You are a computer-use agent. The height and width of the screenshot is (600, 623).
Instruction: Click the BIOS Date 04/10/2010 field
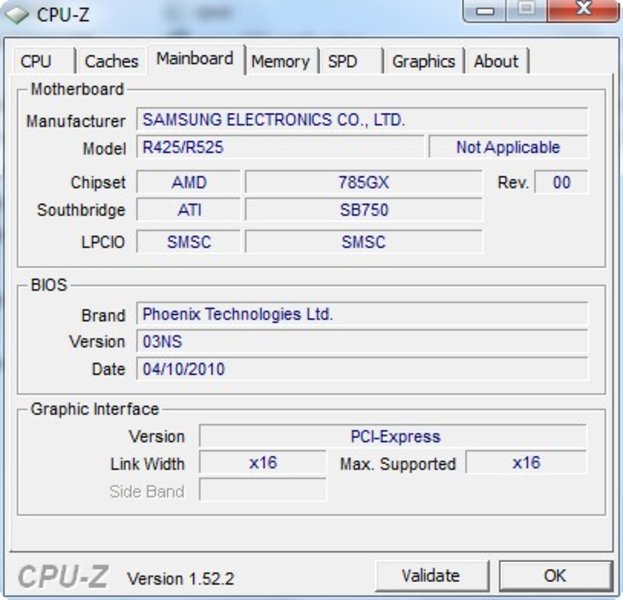click(362, 369)
